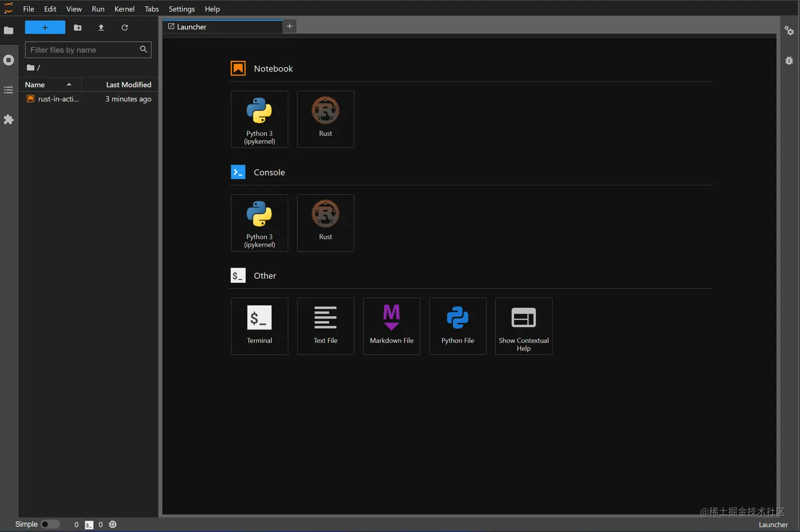Click the kernel count gear in status bar
Screen dimensions: 800x532
(x=113, y=525)
